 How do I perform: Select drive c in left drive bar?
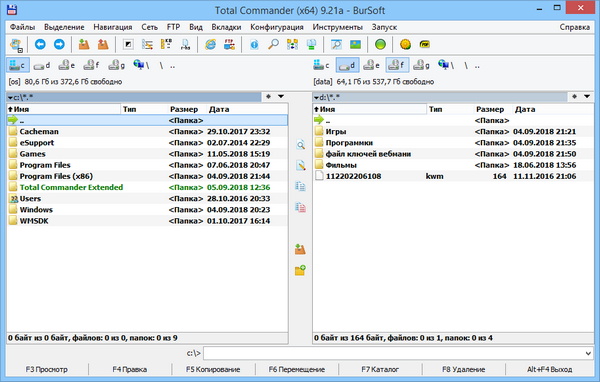[x=18, y=65]
